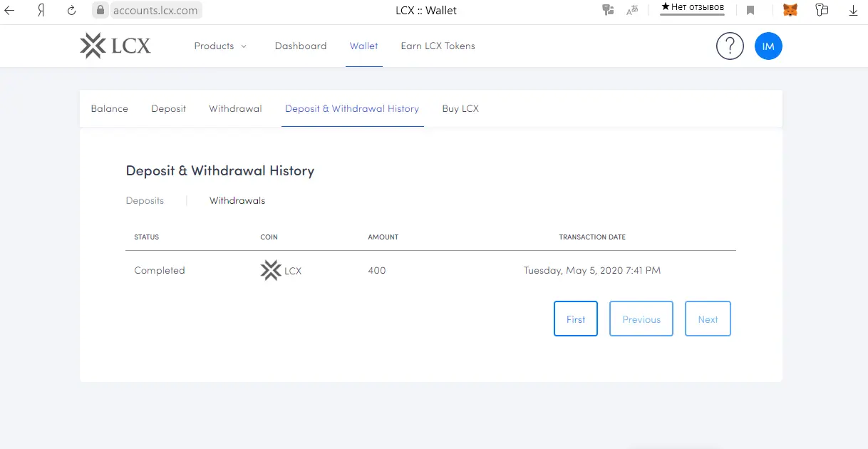868x449 pixels.
Task: Open the reader text-size icon
Action: [x=632, y=11]
